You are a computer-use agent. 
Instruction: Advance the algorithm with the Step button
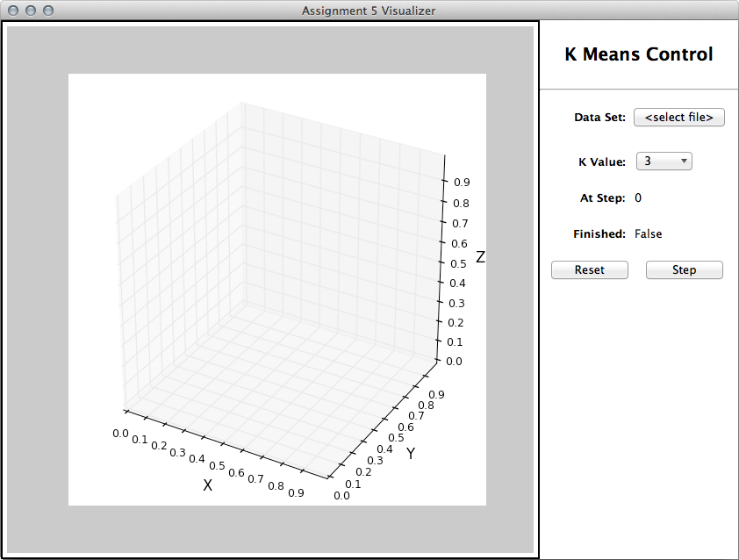coord(684,270)
